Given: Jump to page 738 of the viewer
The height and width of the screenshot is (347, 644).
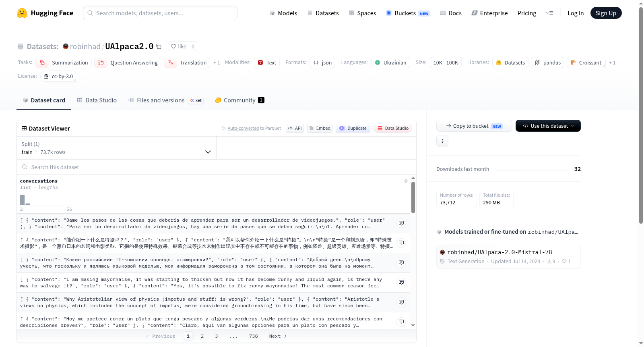Looking at the screenshot, I should 253,336.
